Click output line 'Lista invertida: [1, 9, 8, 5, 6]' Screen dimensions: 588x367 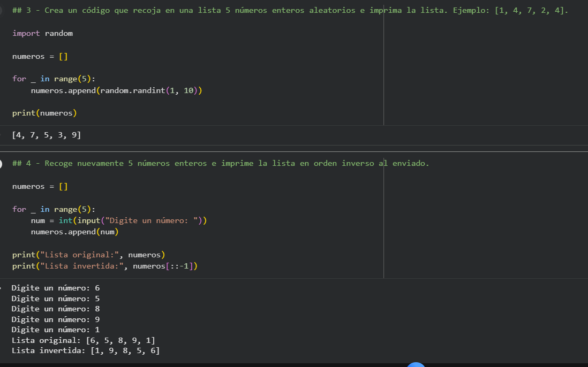(86, 350)
